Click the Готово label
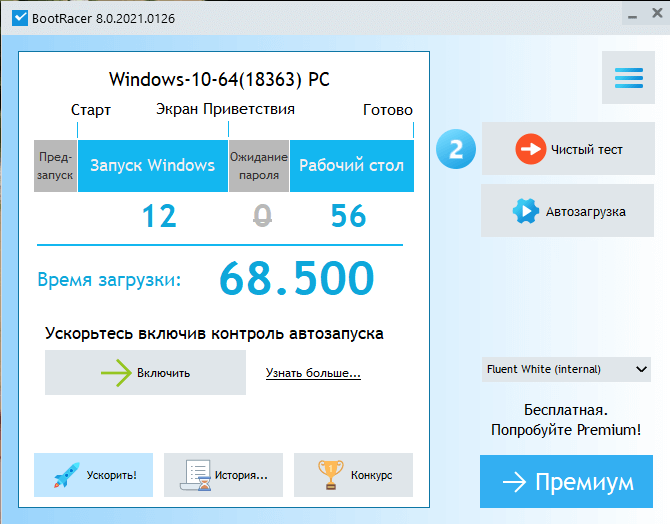The width and height of the screenshot is (670, 524). [x=388, y=110]
